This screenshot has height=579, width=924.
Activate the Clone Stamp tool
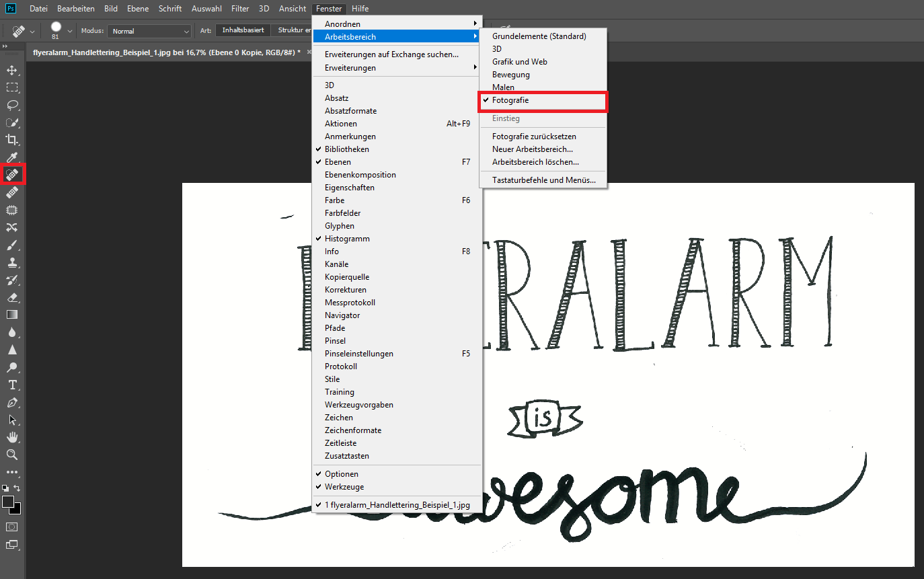click(x=12, y=262)
